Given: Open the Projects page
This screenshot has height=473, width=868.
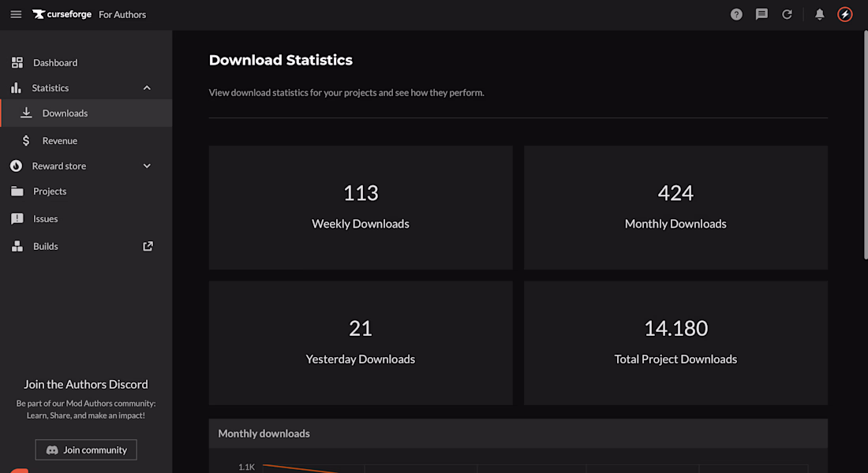Looking at the screenshot, I should pos(50,191).
